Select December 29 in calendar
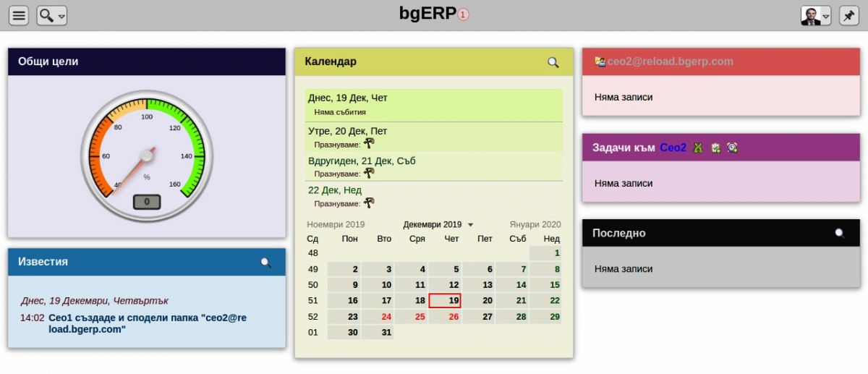This screenshot has height=374, width=868. (x=545, y=317)
